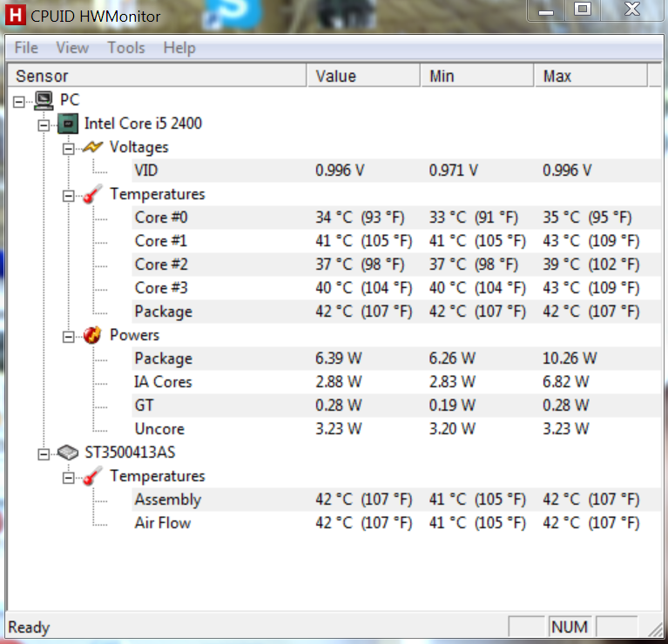The image size is (668, 644).
Task: Click the Skype icon behind the window
Action: tap(234, 13)
